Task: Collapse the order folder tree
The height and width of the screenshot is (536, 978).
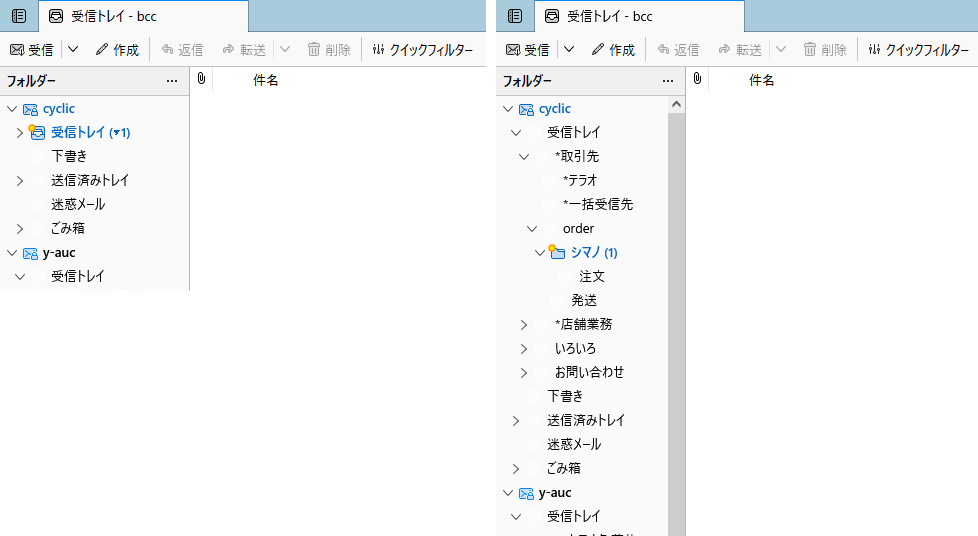Action: [531, 228]
